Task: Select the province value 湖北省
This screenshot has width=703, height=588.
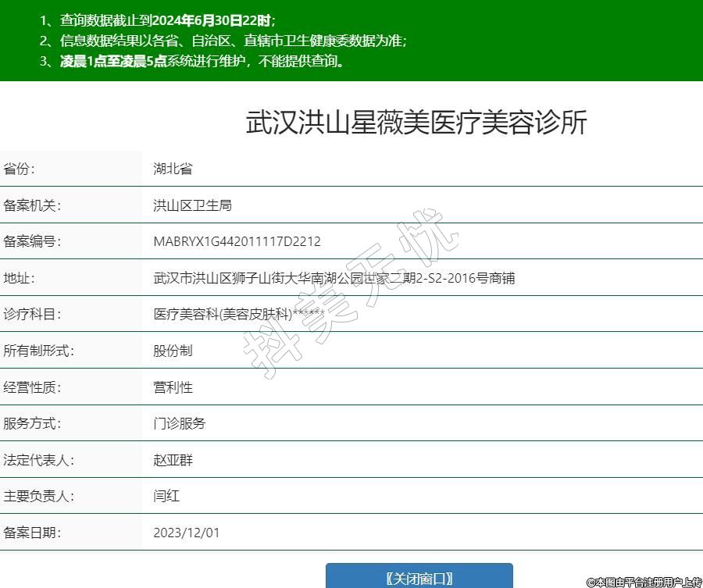Action: (173, 169)
